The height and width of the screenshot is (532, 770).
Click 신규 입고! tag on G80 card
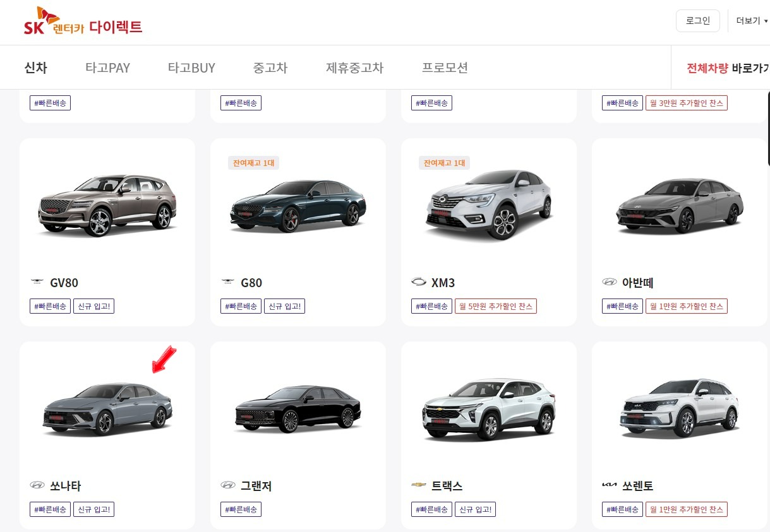point(285,306)
